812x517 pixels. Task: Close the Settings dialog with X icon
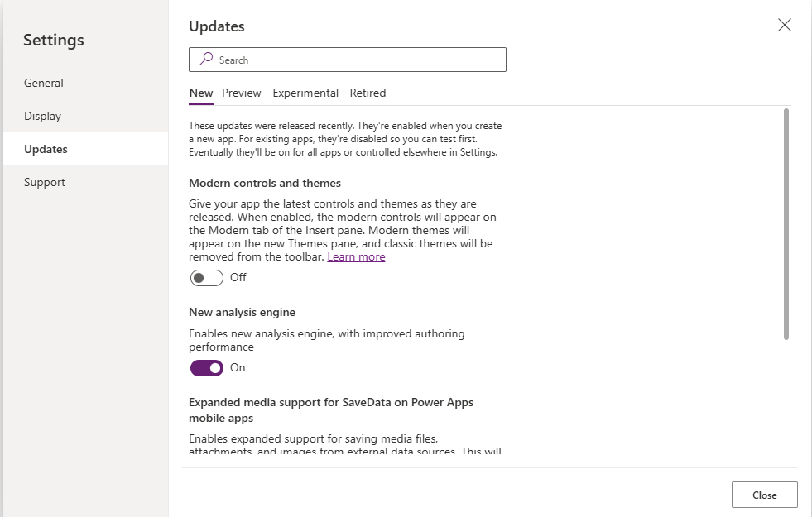coord(784,25)
